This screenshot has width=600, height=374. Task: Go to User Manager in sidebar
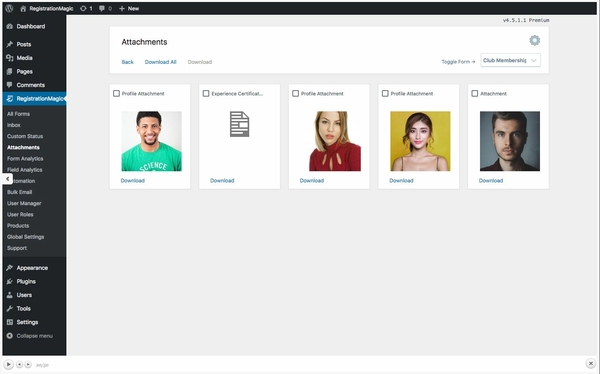(24, 203)
